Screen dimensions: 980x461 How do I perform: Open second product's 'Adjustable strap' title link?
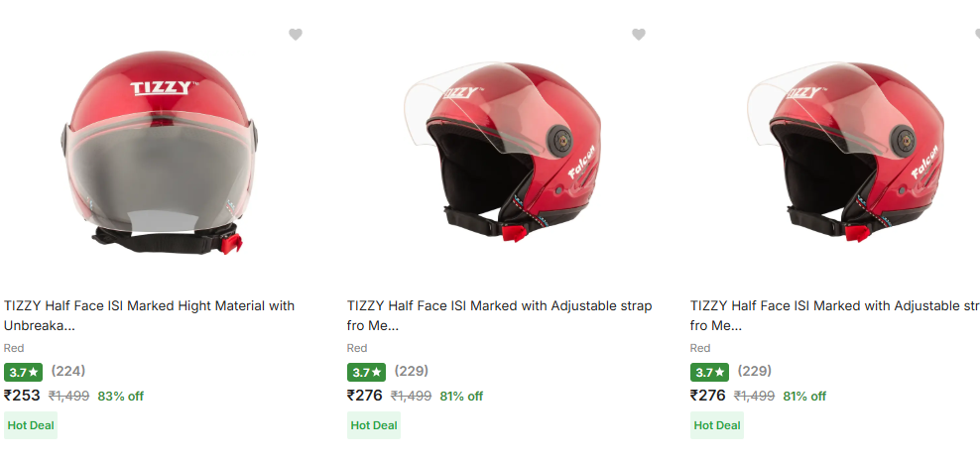499,315
